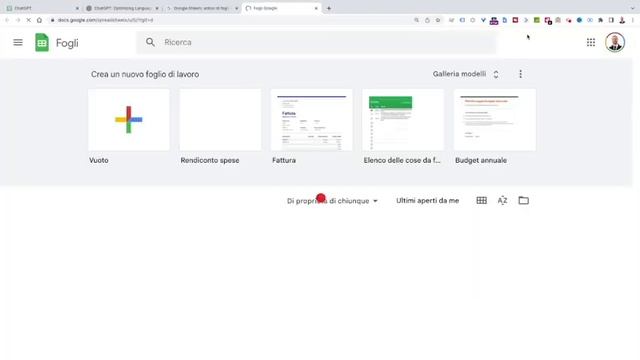640x360 pixels.
Task: Bookmark this page with the star
Action: pyautogui.click(x=438, y=20)
